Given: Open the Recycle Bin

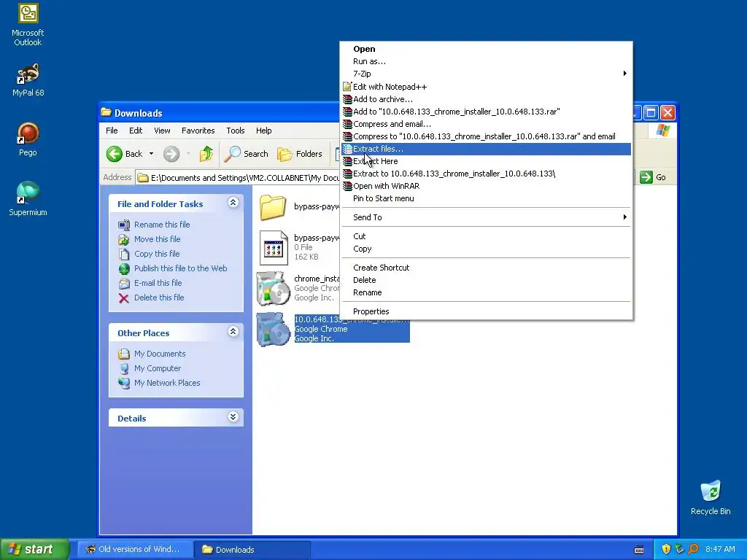Looking at the screenshot, I should coord(711,497).
